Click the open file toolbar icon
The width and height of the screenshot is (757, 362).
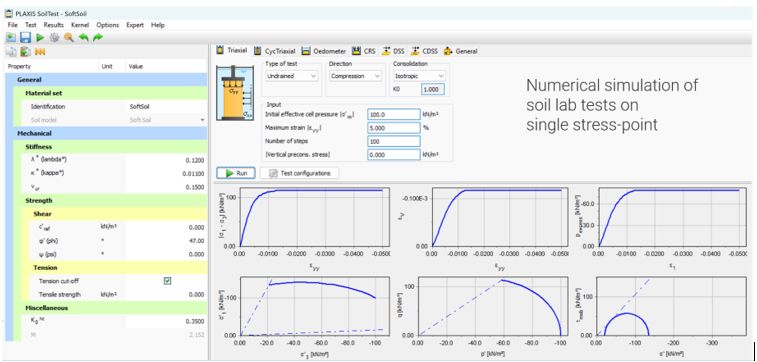(x=11, y=37)
